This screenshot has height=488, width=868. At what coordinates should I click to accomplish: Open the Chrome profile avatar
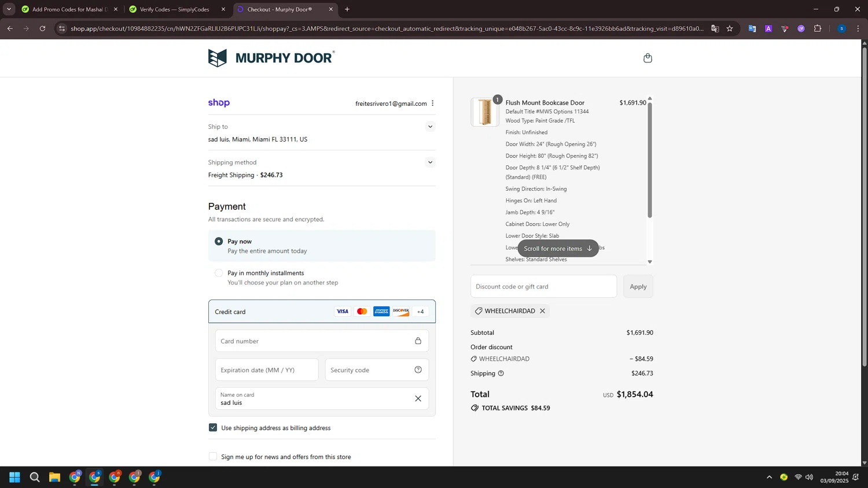842,28
